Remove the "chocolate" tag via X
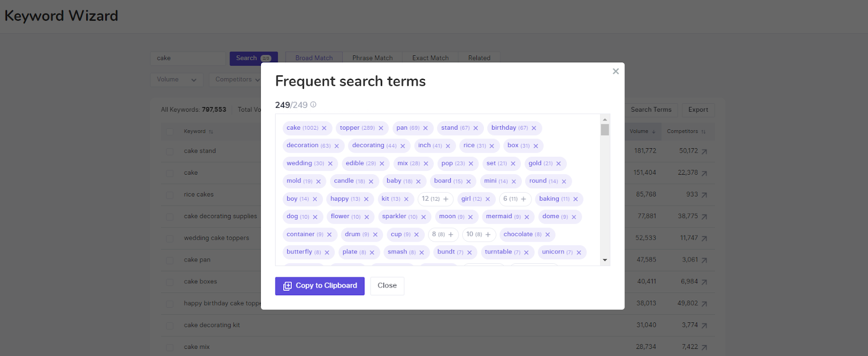The image size is (868, 356). (547, 234)
